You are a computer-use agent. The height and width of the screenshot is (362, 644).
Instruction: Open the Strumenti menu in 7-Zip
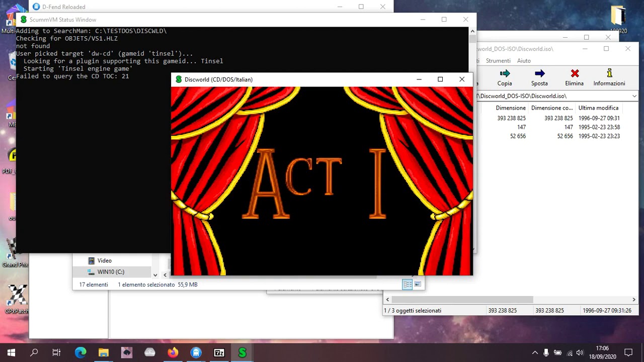click(x=498, y=60)
